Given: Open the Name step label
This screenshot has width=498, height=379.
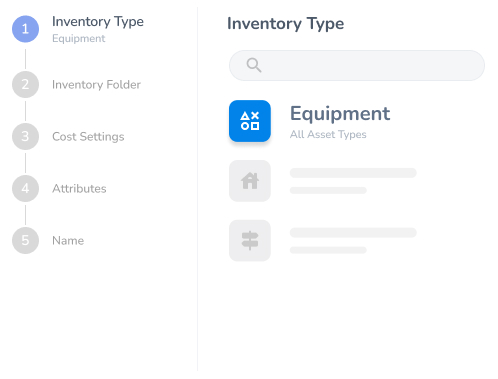Looking at the screenshot, I should (68, 241).
